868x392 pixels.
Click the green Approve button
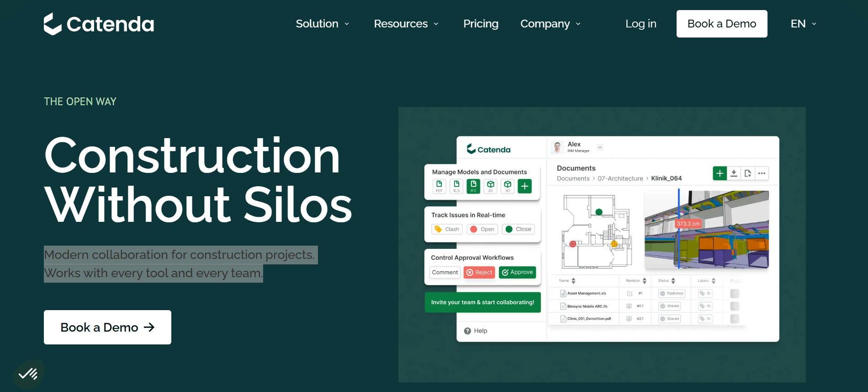(x=517, y=273)
